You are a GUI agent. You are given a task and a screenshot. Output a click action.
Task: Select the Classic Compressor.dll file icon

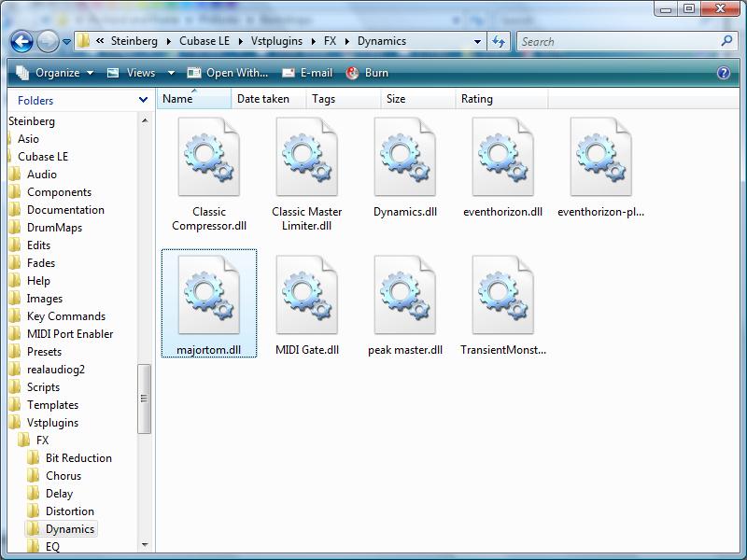pyautogui.click(x=208, y=157)
